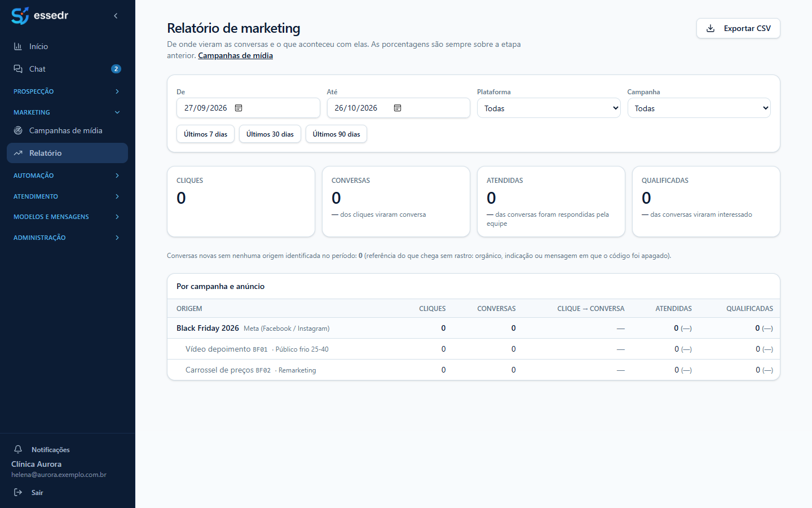This screenshot has height=508, width=812.
Task: Open Chat from the sidebar
Action: pos(68,69)
